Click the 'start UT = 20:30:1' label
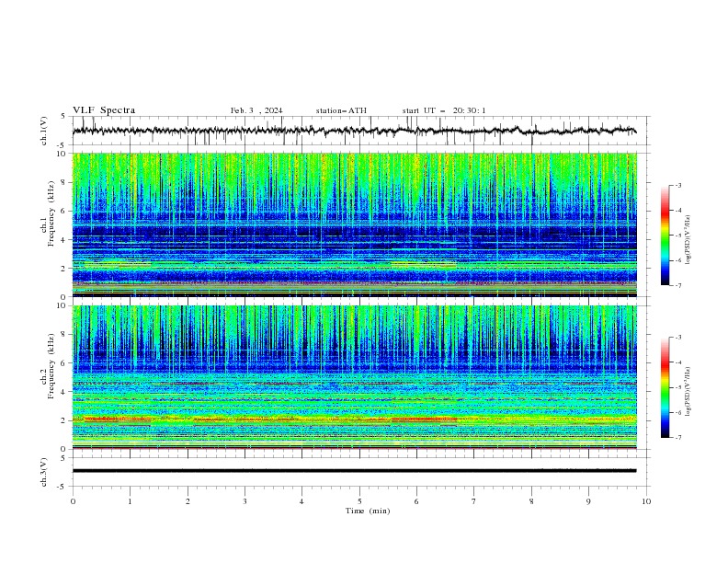 tap(444, 110)
